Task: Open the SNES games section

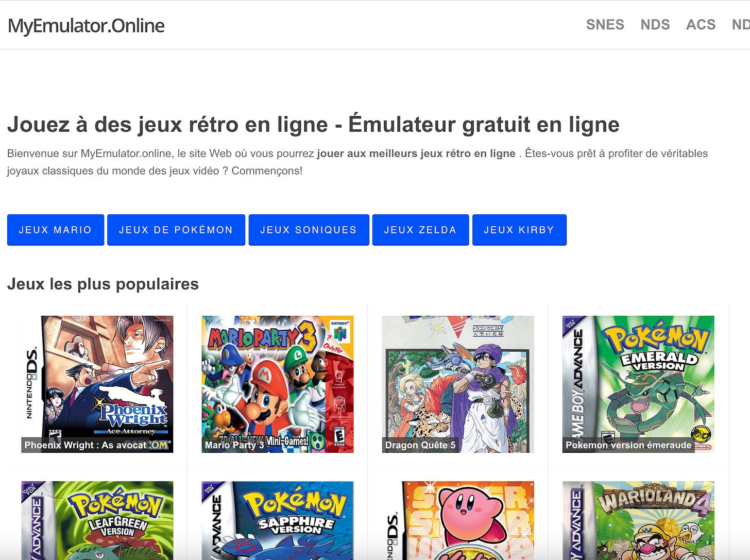Action: pos(605,25)
